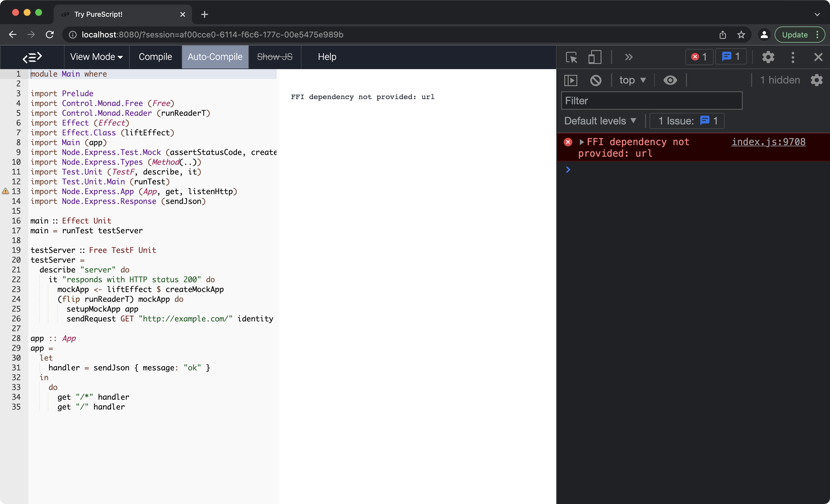Click the Compile button
This screenshot has height=504, width=830.
coord(155,57)
